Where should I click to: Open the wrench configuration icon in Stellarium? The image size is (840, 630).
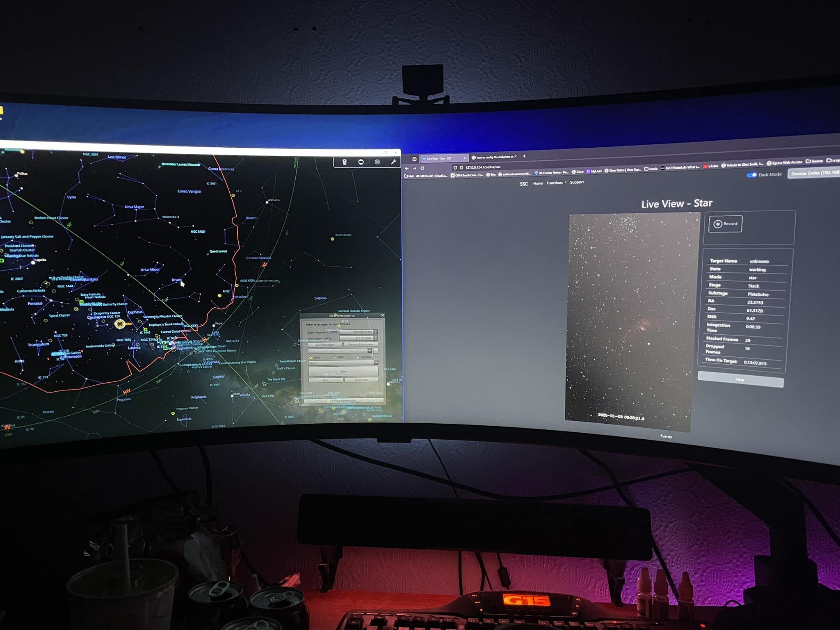(x=393, y=162)
